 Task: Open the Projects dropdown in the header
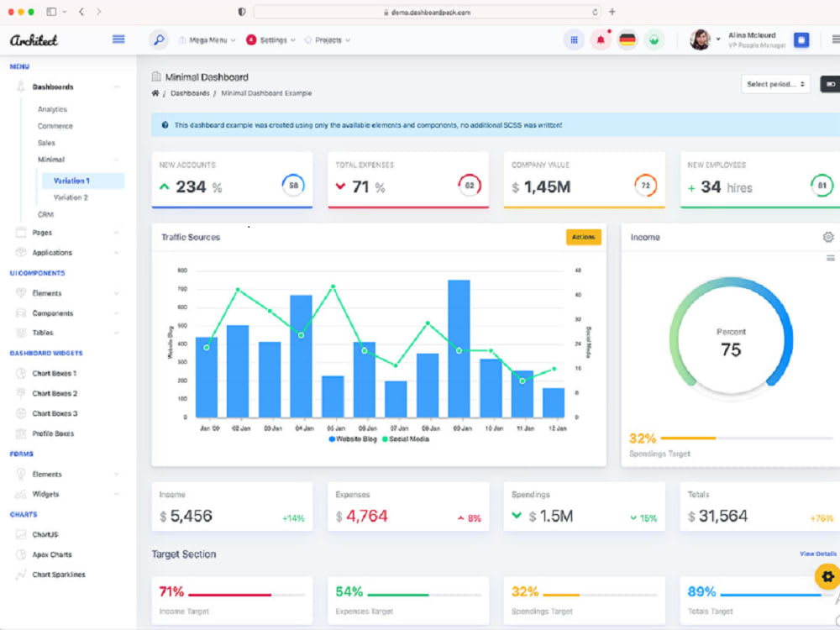pos(328,40)
